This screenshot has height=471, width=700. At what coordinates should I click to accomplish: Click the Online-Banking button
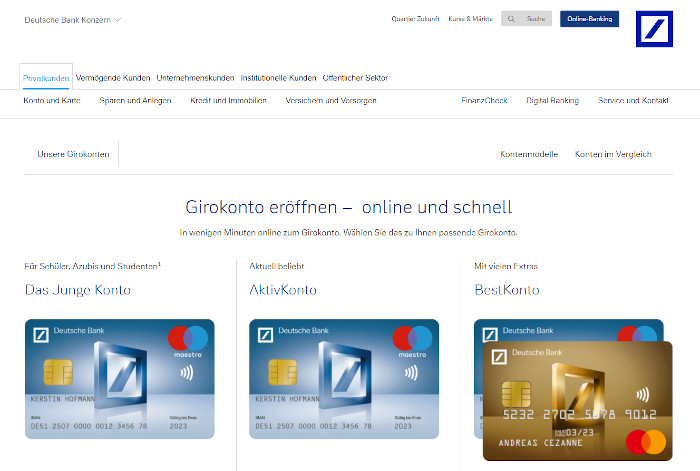click(589, 19)
